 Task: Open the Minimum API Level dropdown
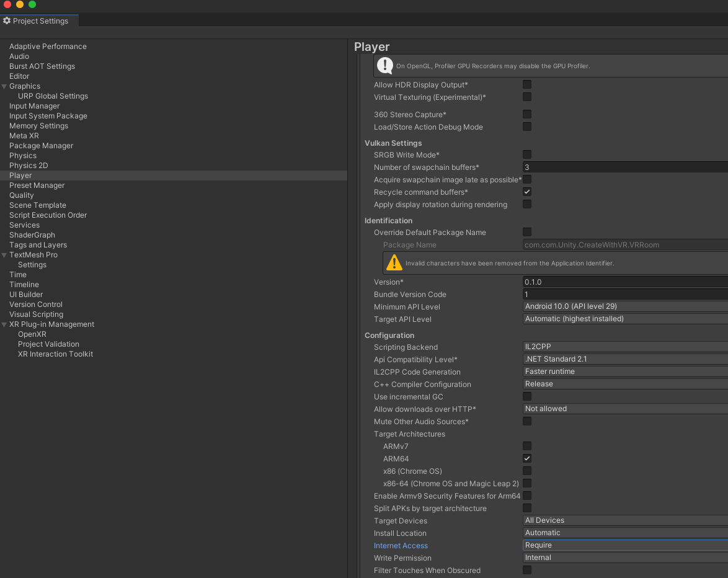[625, 306]
